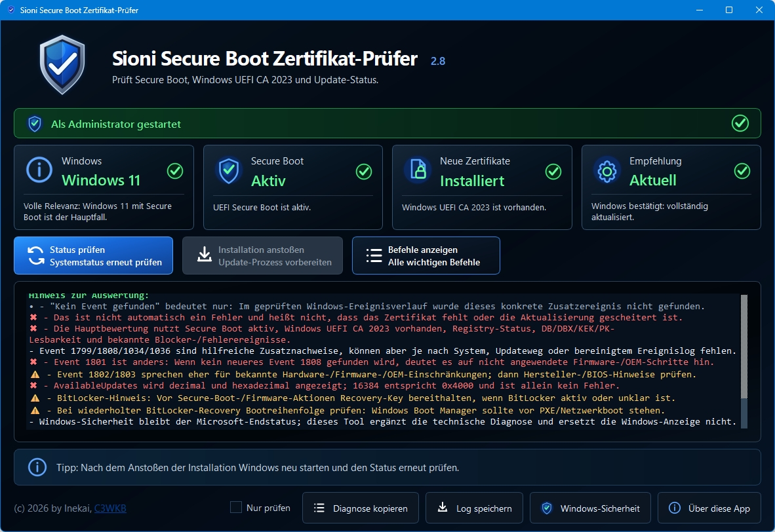Screen dimensions: 775x532
Task: Click subtitle 'Prüft Secure Boot, Windows UEFI CA 2023'
Action: pos(245,79)
